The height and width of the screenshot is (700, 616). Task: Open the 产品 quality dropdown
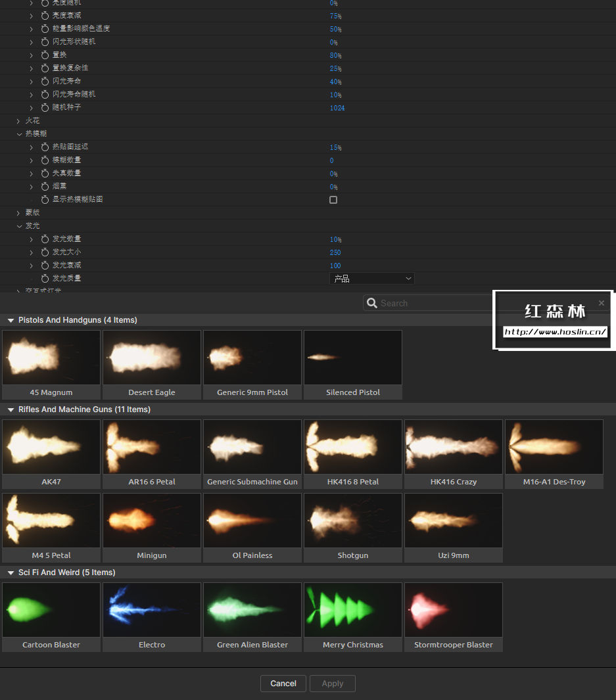(372, 278)
